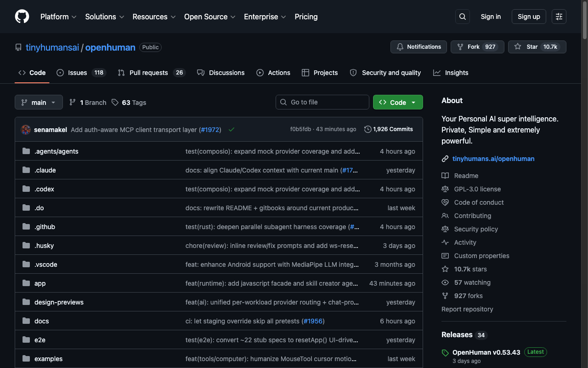The width and height of the screenshot is (588, 368).
Task: Click the green check status icon
Action: tap(232, 130)
